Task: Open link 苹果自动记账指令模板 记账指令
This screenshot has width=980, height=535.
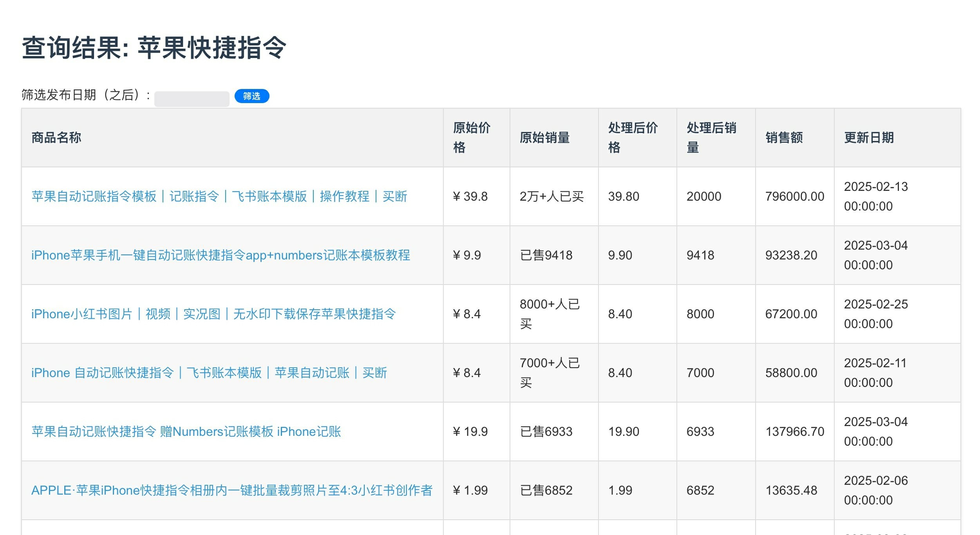Action: [x=219, y=196]
